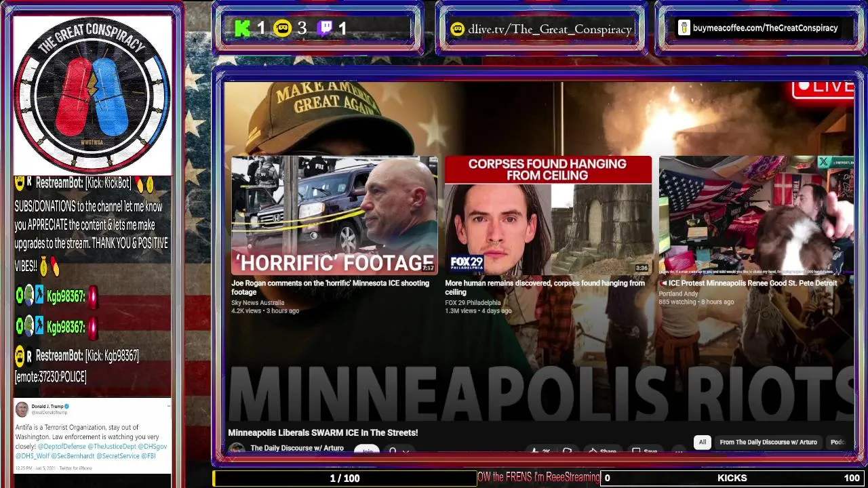Viewport: 868px width, 488px height.
Task: Open Sky News Australia channel name
Action: click(x=258, y=302)
